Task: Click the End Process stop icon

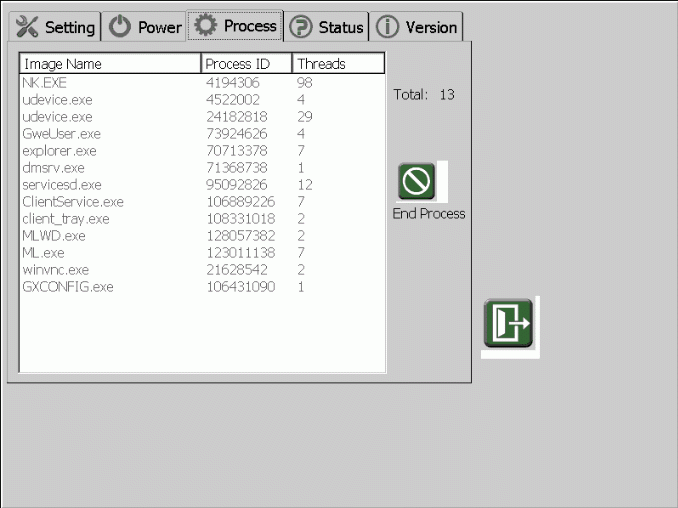Action: (417, 182)
